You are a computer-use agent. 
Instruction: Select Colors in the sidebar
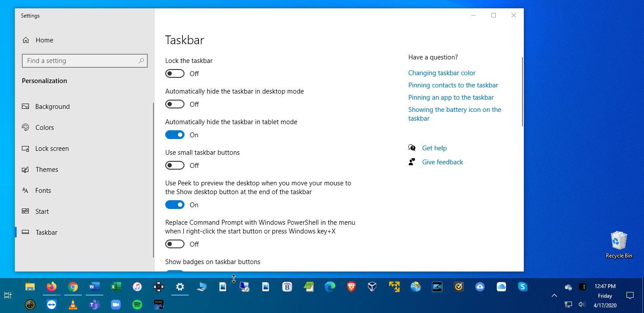(84, 127)
